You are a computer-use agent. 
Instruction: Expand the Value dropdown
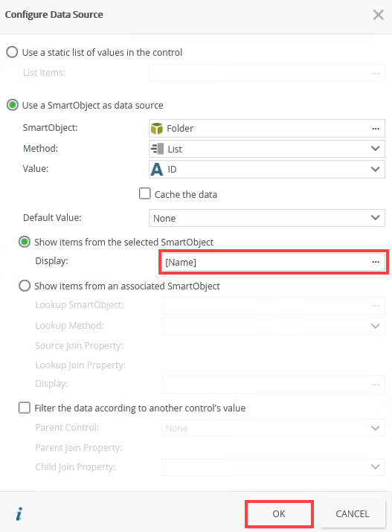tap(375, 169)
